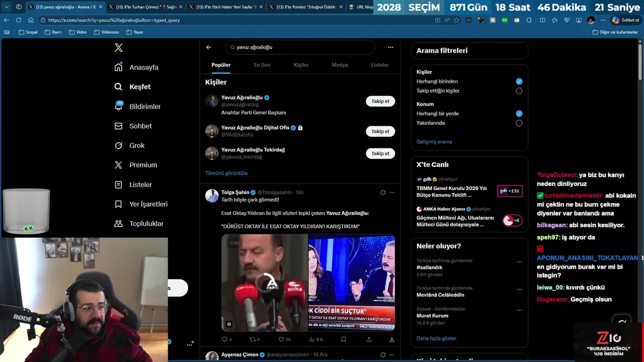
Task: Click back arrow beside search box
Action: [209, 47]
